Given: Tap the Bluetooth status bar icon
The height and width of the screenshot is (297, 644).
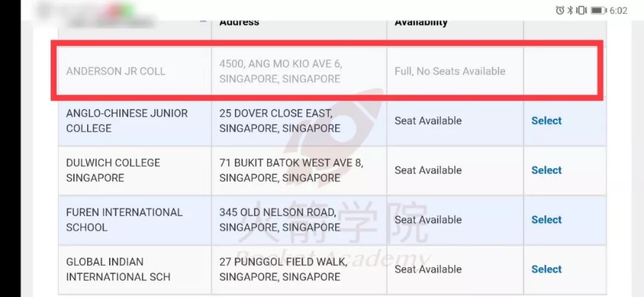Looking at the screenshot, I should coord(570,11).
